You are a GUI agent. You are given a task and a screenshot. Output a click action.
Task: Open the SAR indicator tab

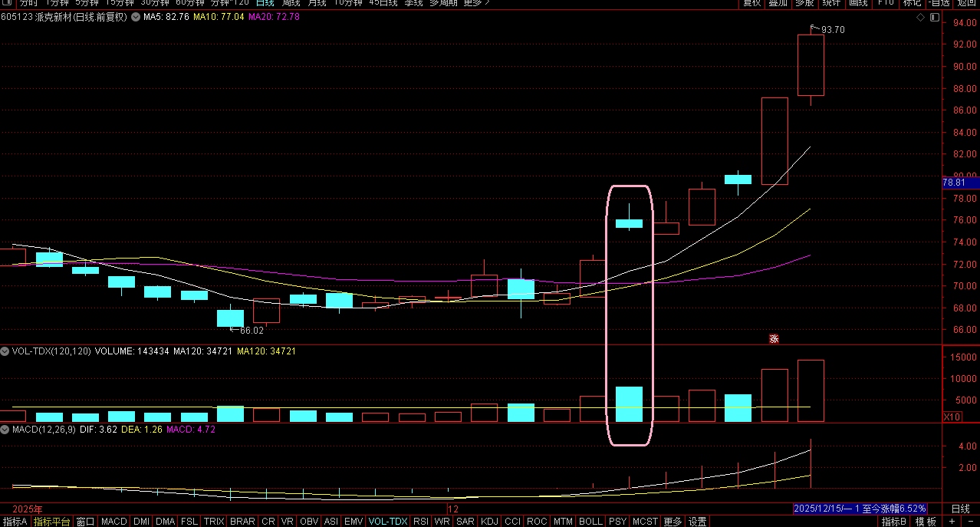tap(465, 522)
